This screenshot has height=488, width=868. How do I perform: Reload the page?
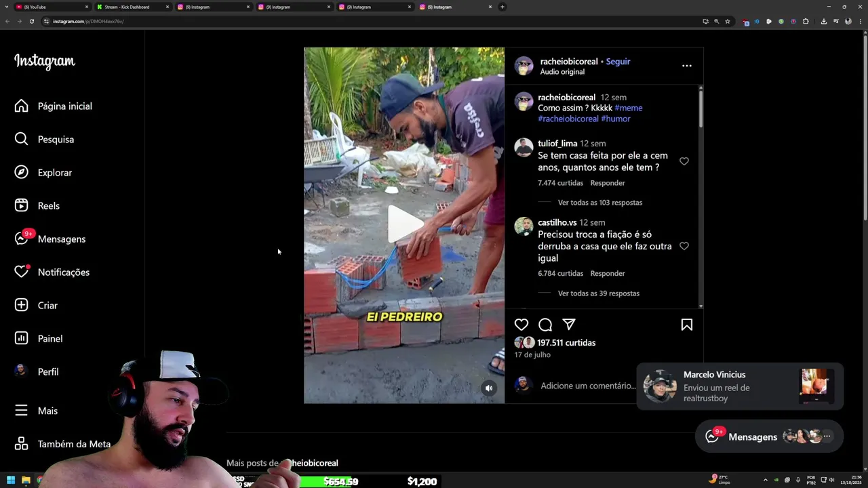pyautogui.click(x=31, y=21)
